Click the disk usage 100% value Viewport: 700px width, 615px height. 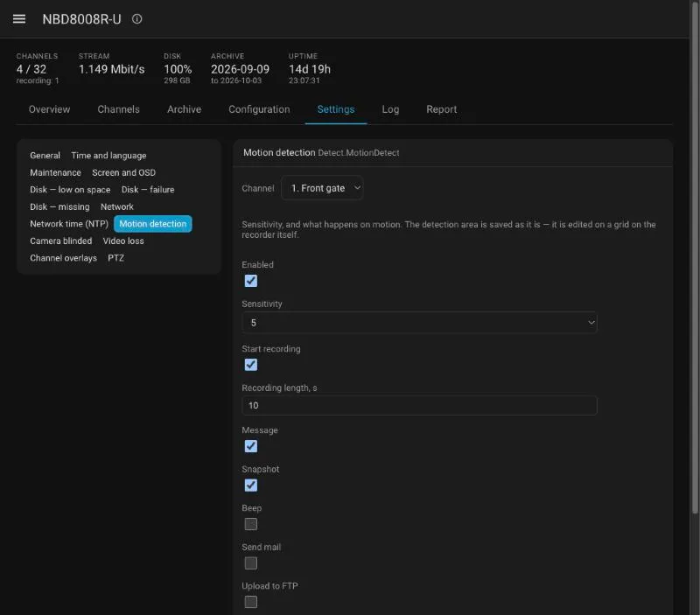(x=178, y=69)
